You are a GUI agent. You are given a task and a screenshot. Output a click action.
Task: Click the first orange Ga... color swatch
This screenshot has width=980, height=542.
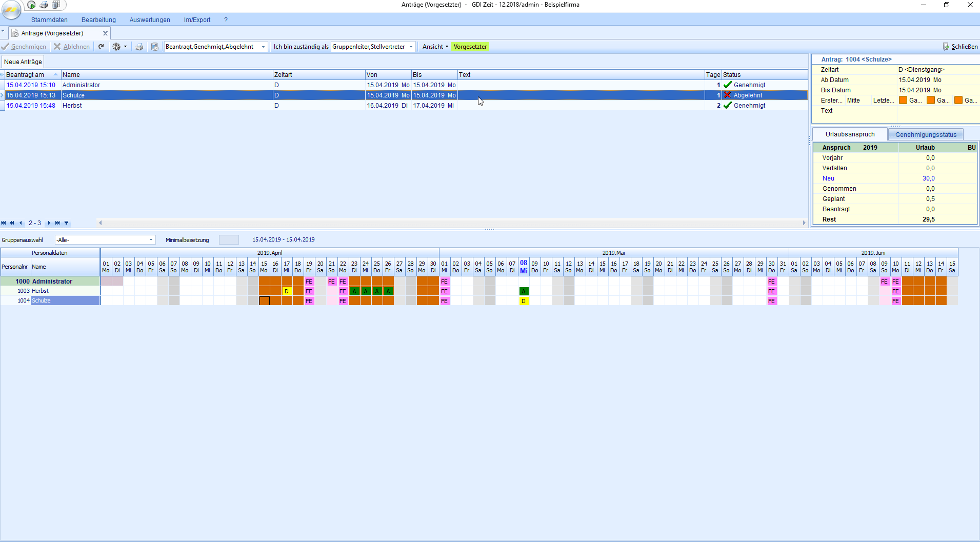click(903, 101)
